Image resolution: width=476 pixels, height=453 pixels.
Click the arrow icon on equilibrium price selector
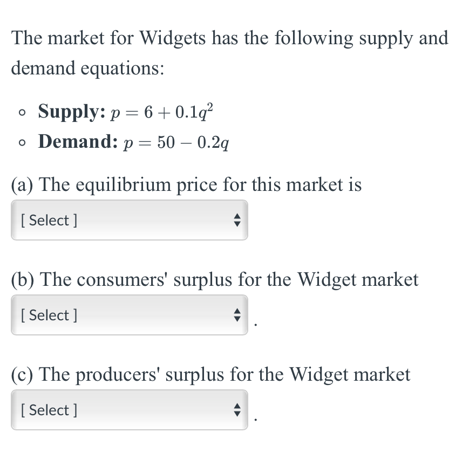click(x=236, y=219)
